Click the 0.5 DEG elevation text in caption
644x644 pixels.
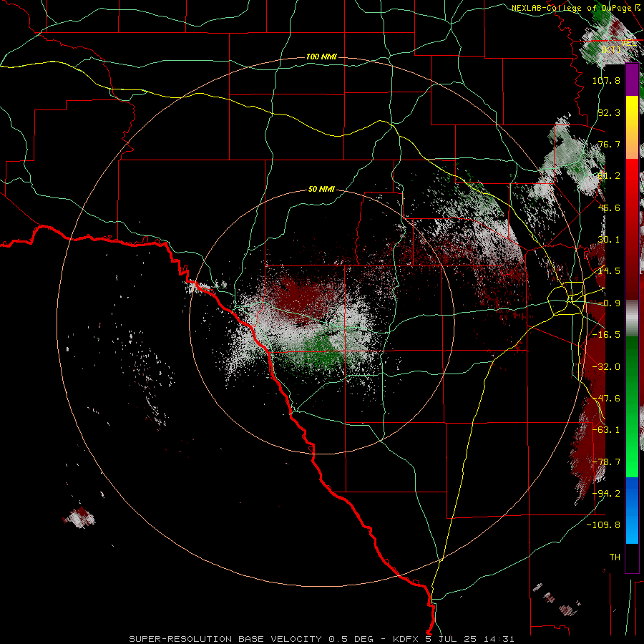(x=351, y=639)
